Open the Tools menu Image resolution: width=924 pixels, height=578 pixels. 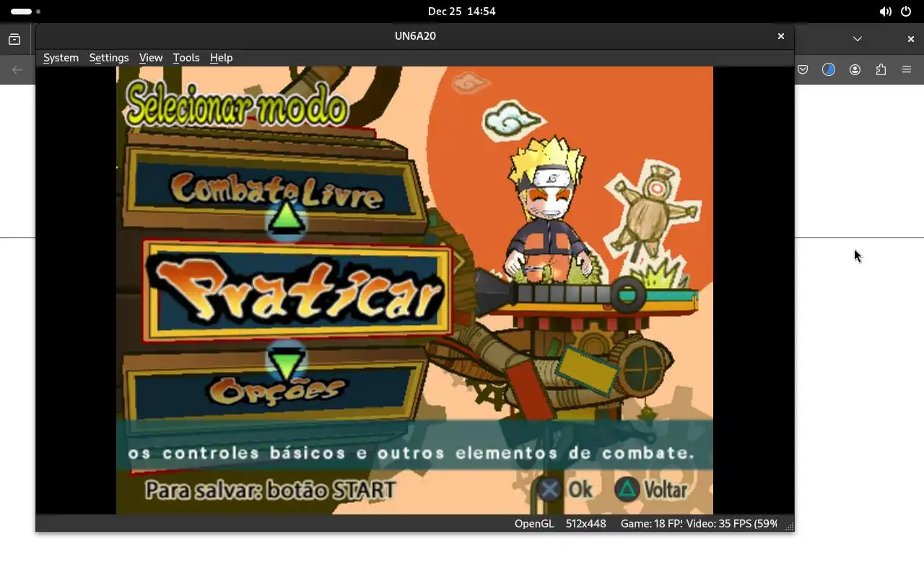(x=186, y=58)
